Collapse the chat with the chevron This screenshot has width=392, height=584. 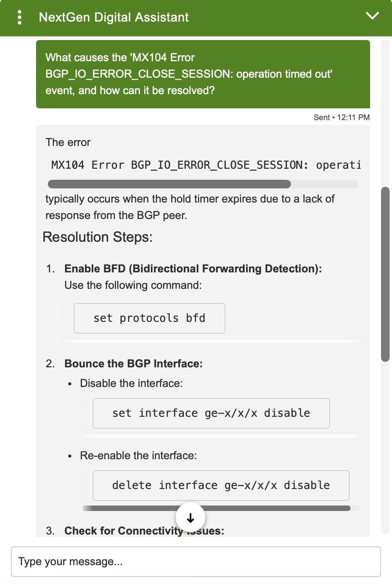coord(372,16)
